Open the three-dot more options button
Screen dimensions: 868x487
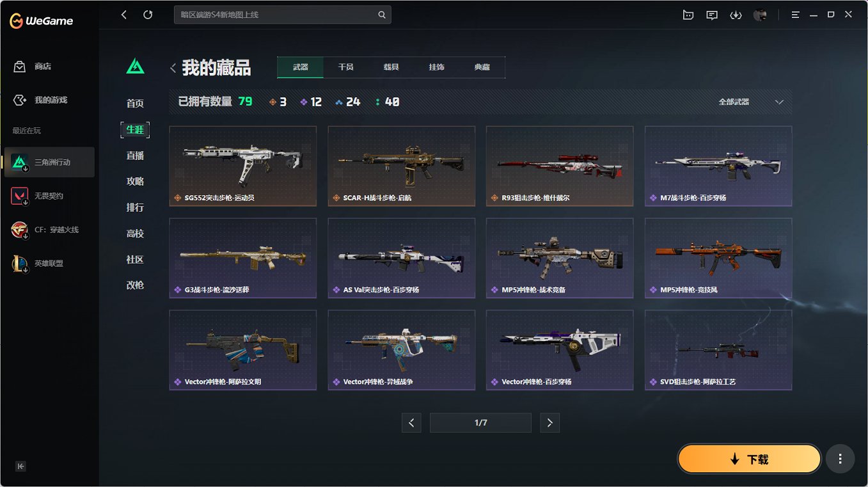[x=840, y=459]
